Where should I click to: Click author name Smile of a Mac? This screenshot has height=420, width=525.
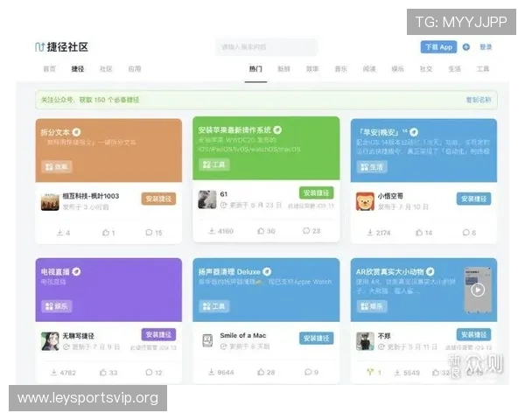point(243,335)
